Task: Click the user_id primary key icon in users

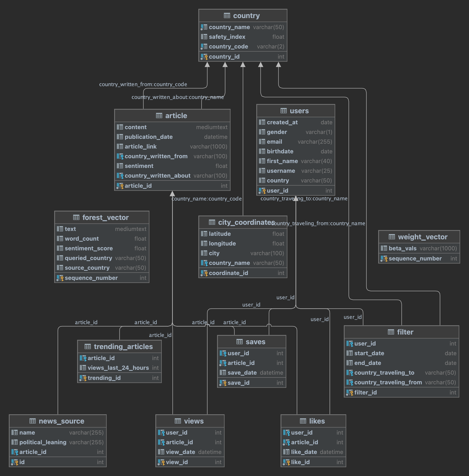Action: point(262,191)
